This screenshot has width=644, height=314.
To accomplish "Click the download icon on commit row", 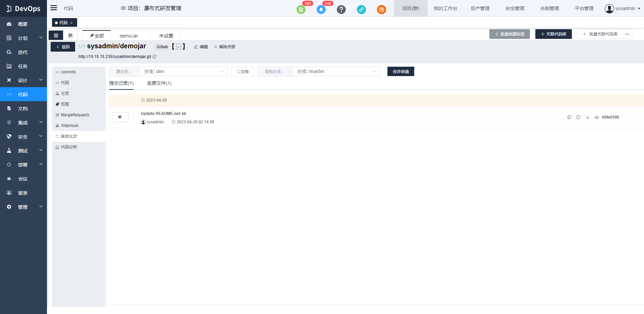I will (x=587, y=117).
